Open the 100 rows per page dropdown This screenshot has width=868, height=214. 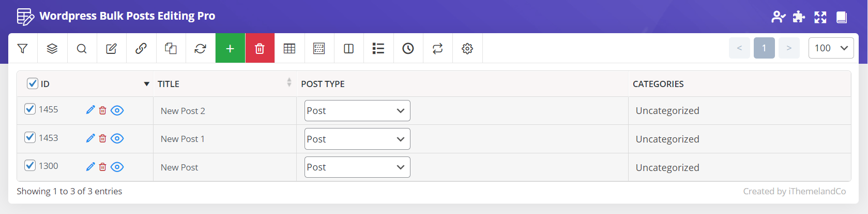(831, 48)
